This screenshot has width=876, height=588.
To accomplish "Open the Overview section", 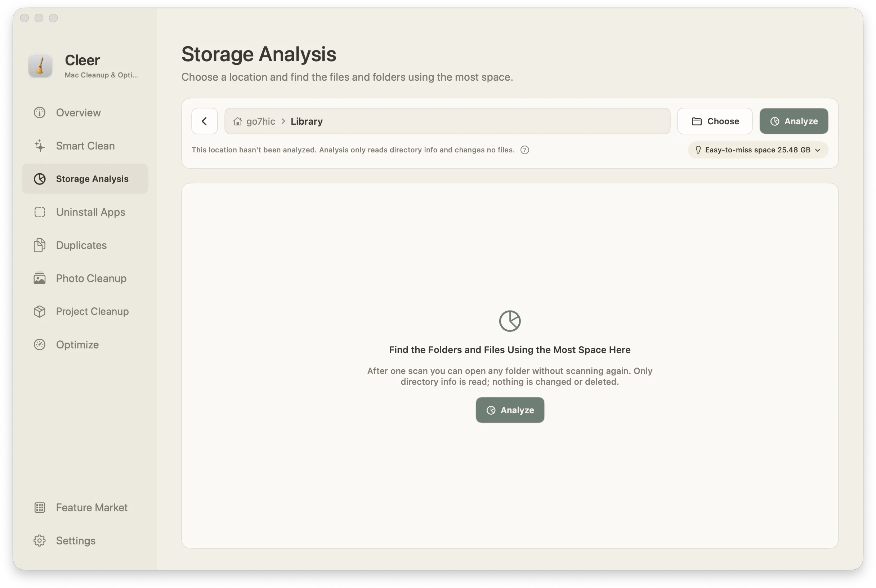I will (85, 112).
